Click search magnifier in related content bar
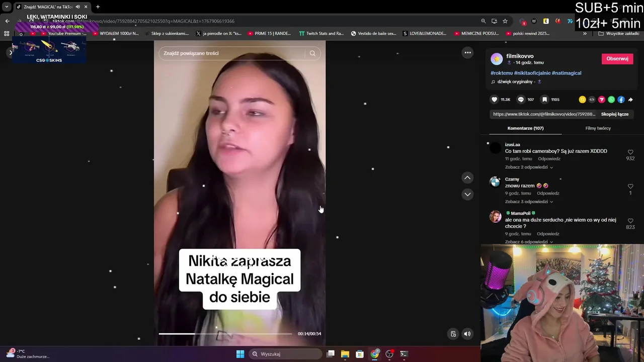Screen dimensions: 644x362 [312, 53]
